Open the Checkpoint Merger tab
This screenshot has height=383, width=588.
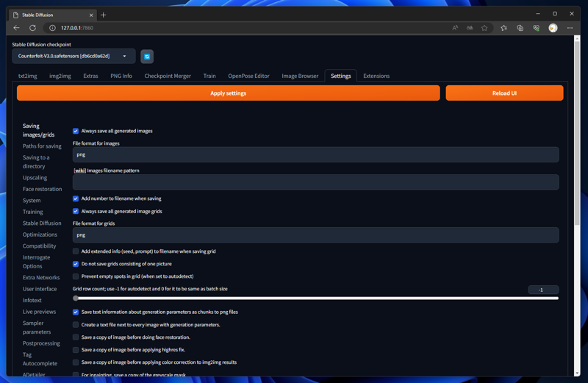168,76
